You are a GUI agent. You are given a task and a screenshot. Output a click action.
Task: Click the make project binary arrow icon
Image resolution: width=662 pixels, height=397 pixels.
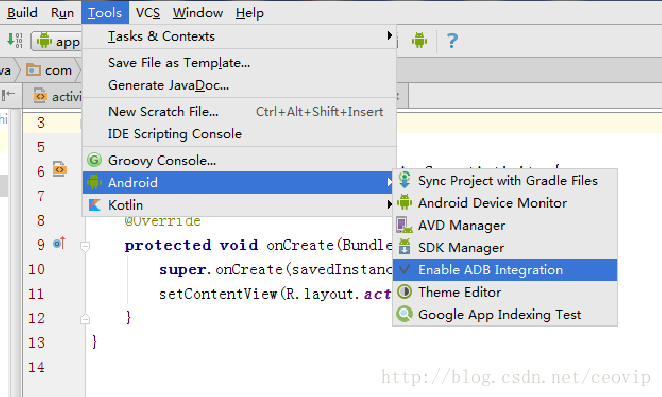[x=14, y=41]
